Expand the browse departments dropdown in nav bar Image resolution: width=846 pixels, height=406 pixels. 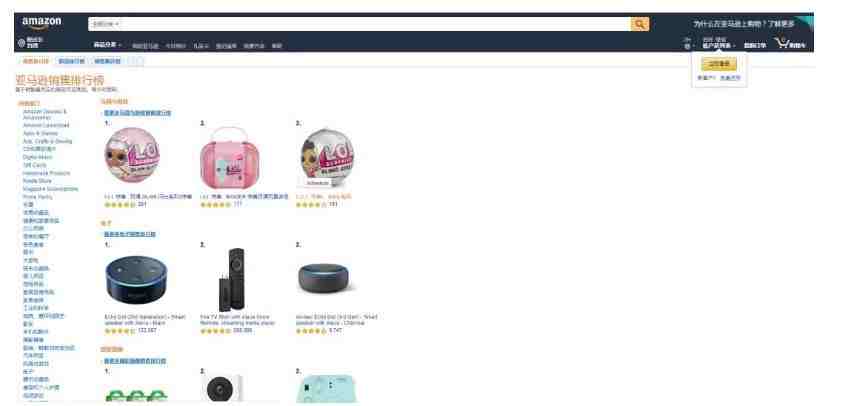click(x=107, y=45)
